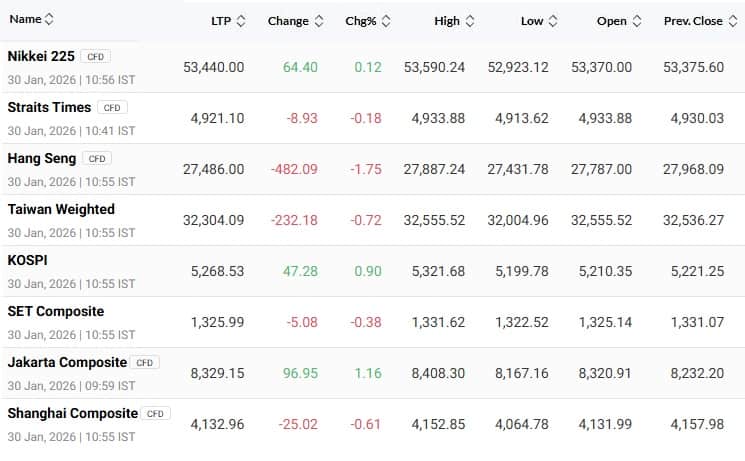Select Shanghai Composite LTP value 4,132.96
Image resolution: width=745 pixels, height=461 pixels.
(x=218, y=424)
